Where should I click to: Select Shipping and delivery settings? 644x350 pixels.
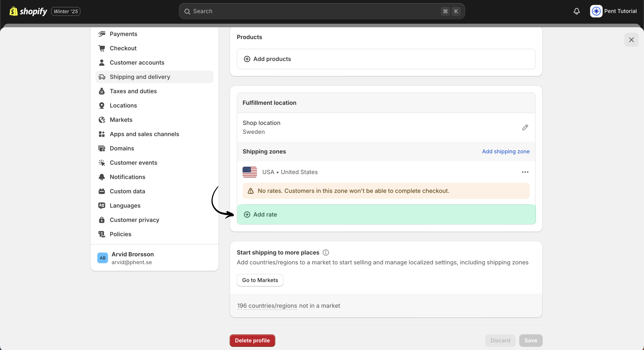coord(154,77)
